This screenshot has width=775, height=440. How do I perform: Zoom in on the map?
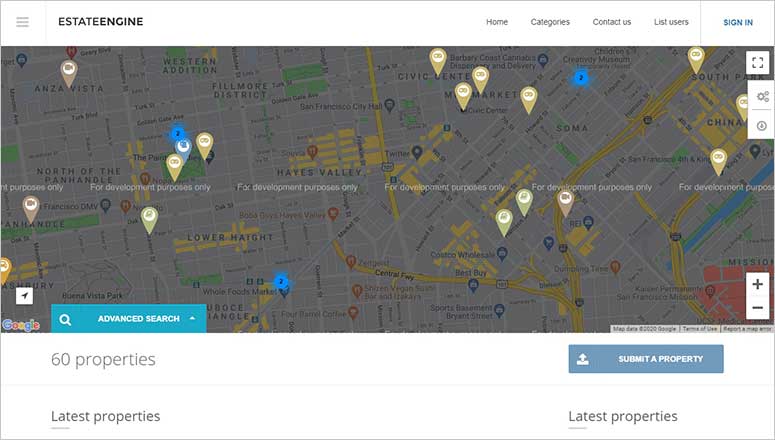point(757,284)
